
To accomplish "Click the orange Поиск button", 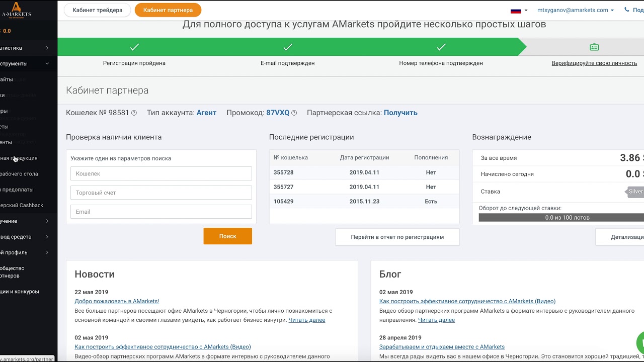I will [x=227, y=236].
